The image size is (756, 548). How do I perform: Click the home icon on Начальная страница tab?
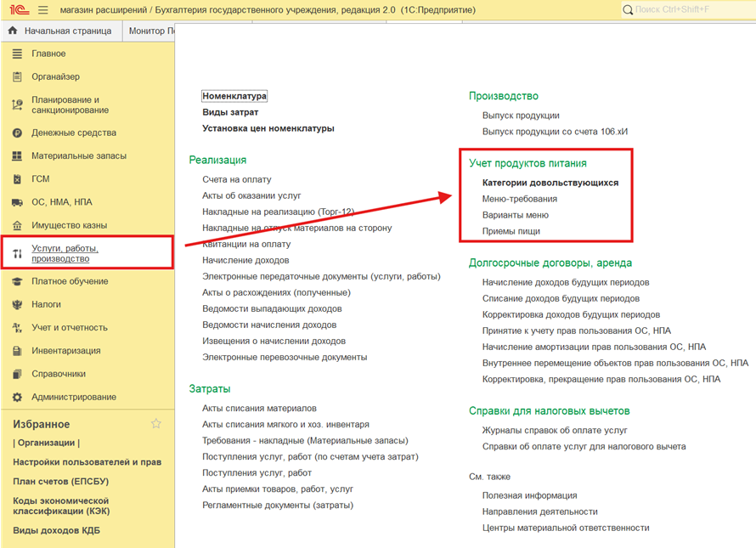tap(13, 31)
